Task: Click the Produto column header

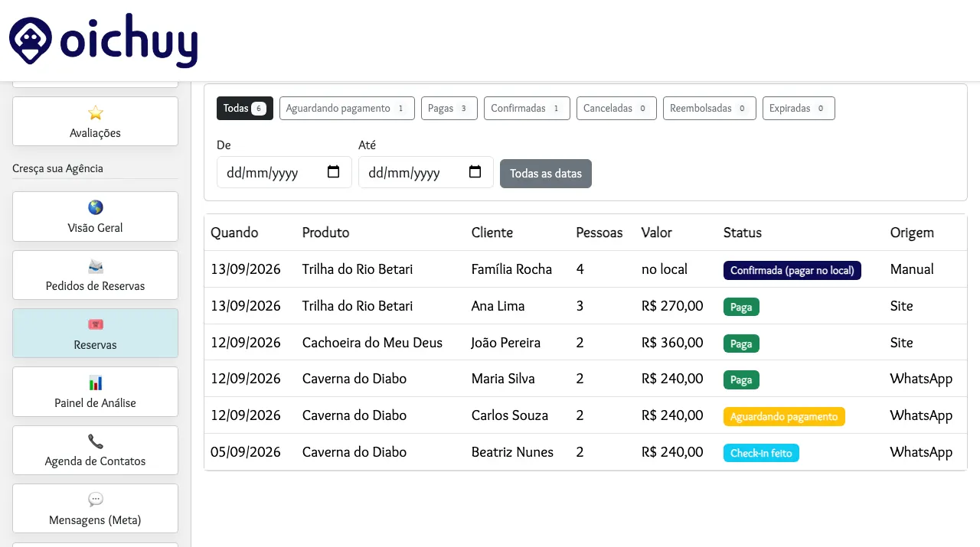Action: (325, 233)
